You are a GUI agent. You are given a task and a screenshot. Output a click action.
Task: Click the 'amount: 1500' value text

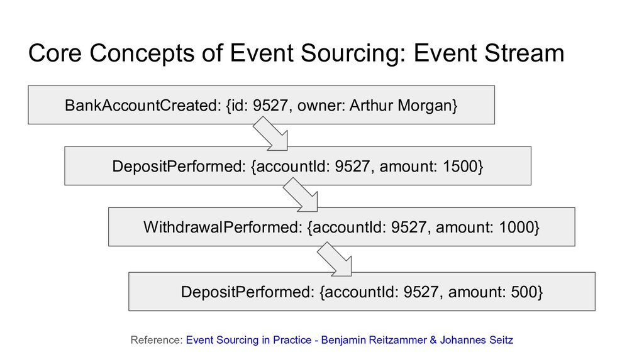(428, 167)
